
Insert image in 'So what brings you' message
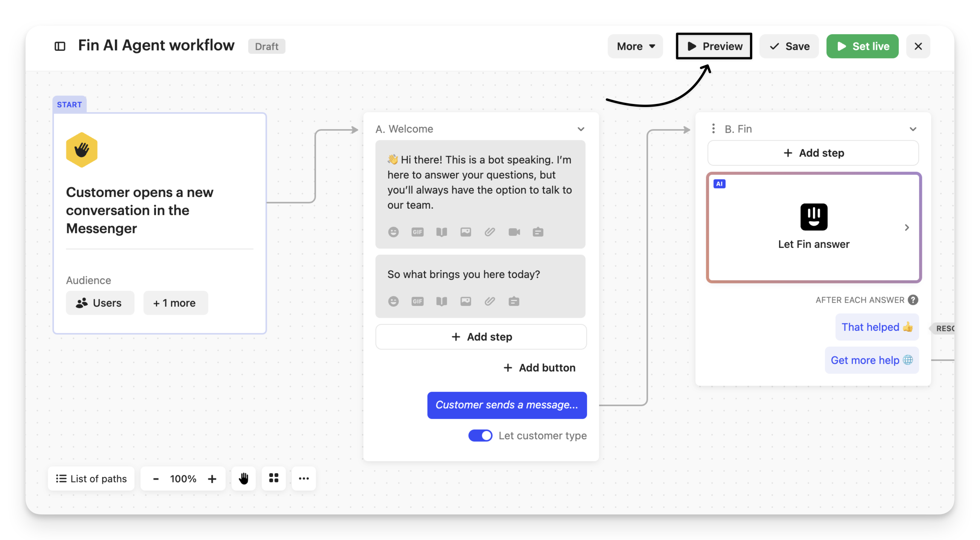[466, 301]
